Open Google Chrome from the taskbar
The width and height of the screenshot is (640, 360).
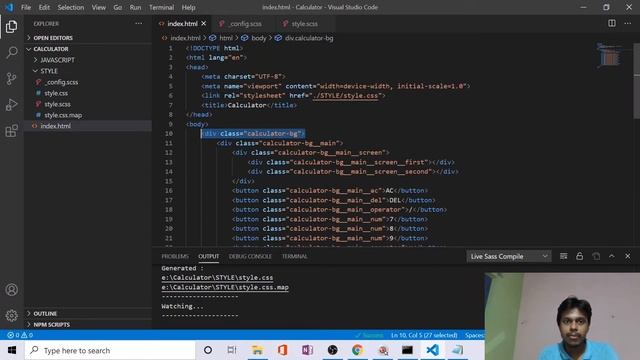(358, 350)
